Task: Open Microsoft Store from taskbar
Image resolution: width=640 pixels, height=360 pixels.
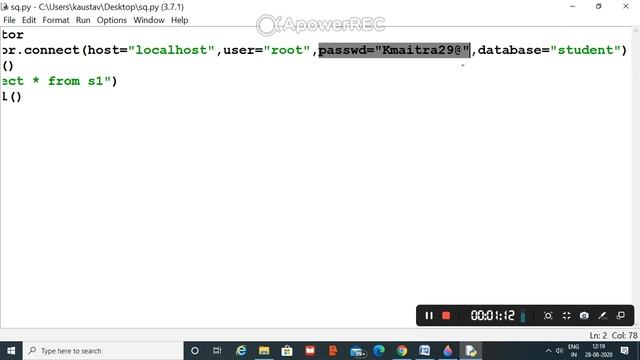Action: click(x=287, y=351)
